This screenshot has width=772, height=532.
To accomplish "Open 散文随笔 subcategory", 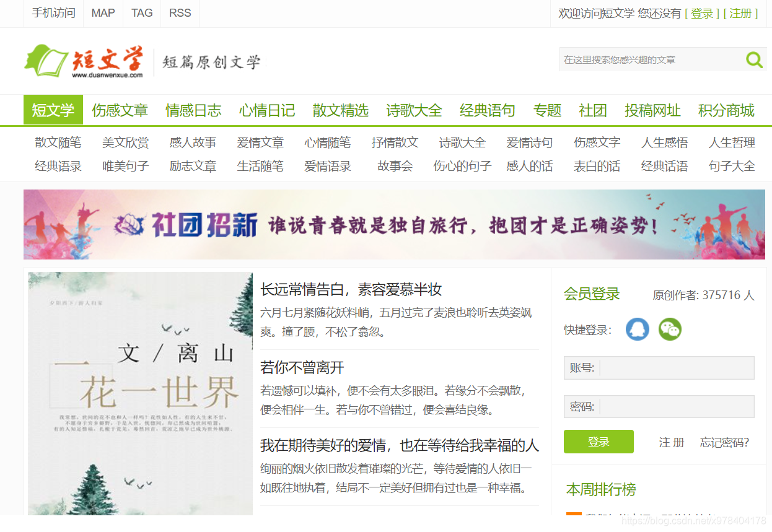I will (x=58, y=142).
